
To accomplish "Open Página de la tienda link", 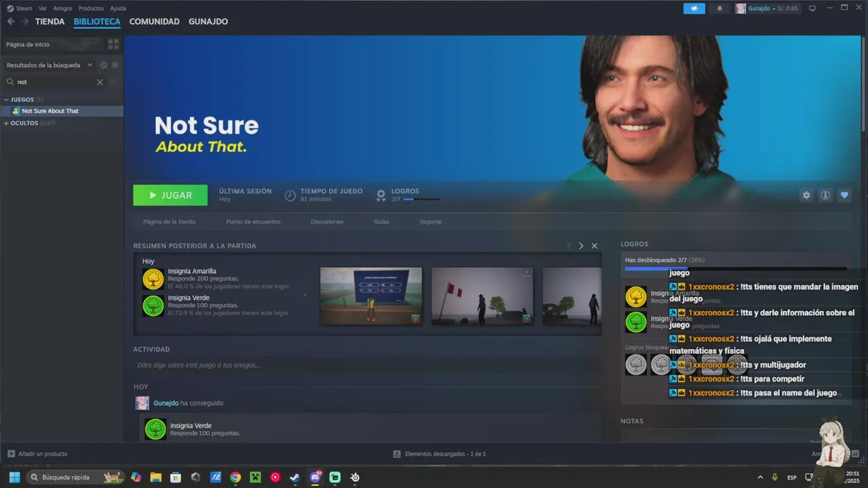I will click(169, 222).
